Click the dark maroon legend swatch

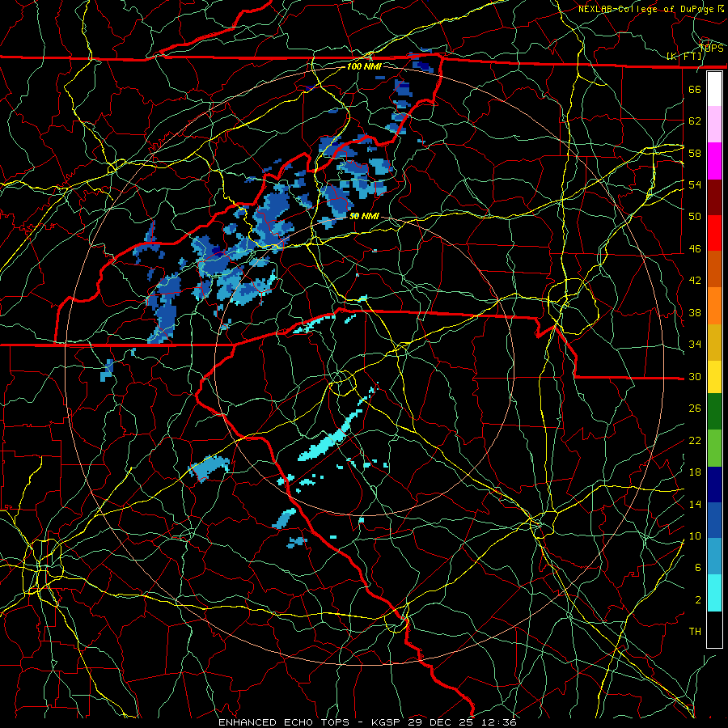tap(714, 197)
